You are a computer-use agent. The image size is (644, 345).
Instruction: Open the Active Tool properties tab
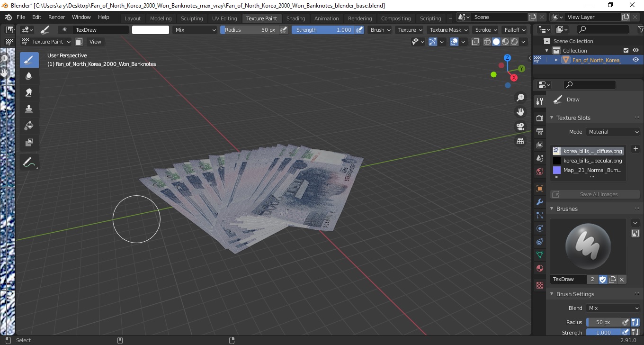(x=539, y=101)
